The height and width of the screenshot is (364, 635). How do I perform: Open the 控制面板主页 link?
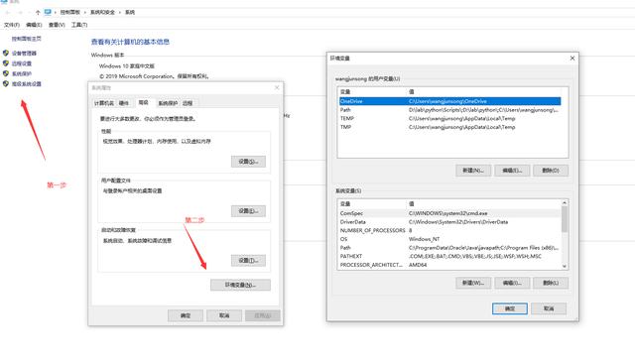(x=27, y=39)
